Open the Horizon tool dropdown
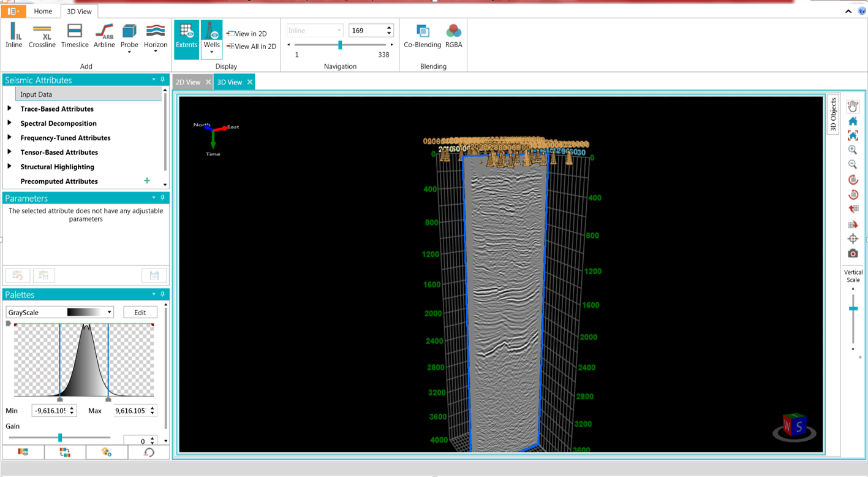 coord(156,52)
